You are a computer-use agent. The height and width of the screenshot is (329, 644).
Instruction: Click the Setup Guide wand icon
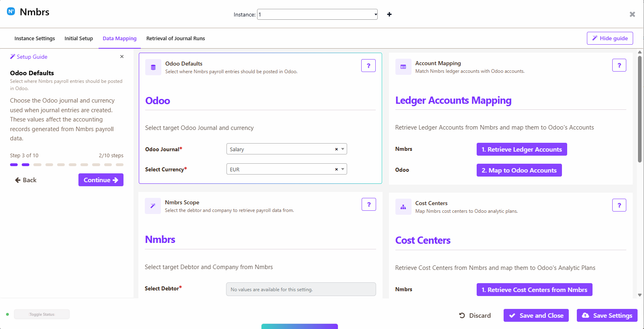(12, 57)
